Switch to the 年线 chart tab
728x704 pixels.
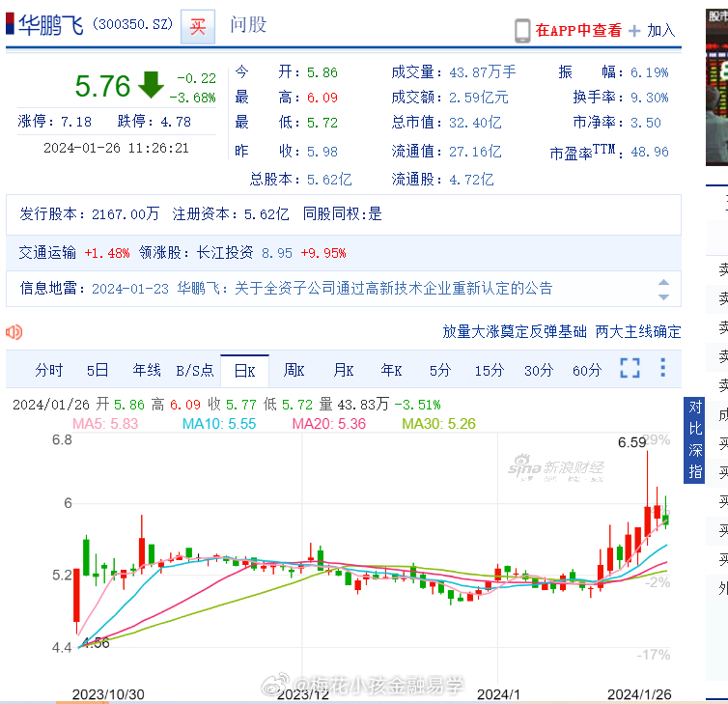pos(147,370)
